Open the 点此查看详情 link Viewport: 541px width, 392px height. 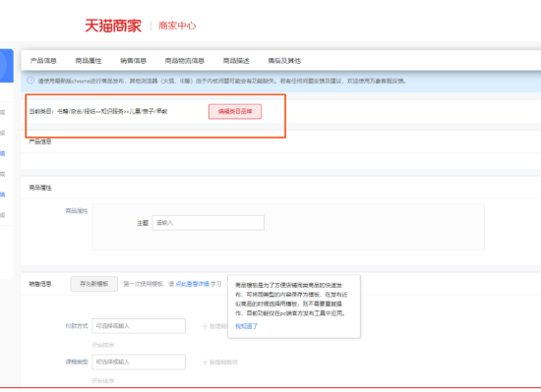192,284
